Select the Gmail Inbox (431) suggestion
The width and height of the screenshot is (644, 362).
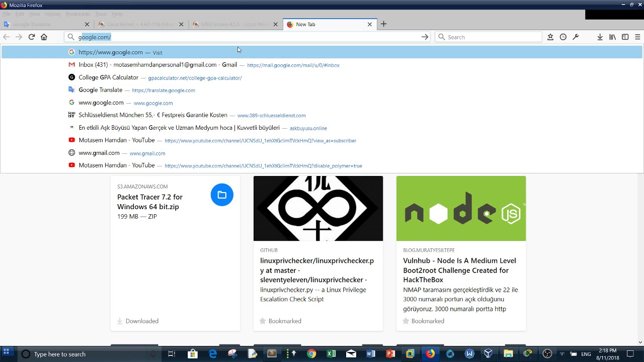pos(322,65)
